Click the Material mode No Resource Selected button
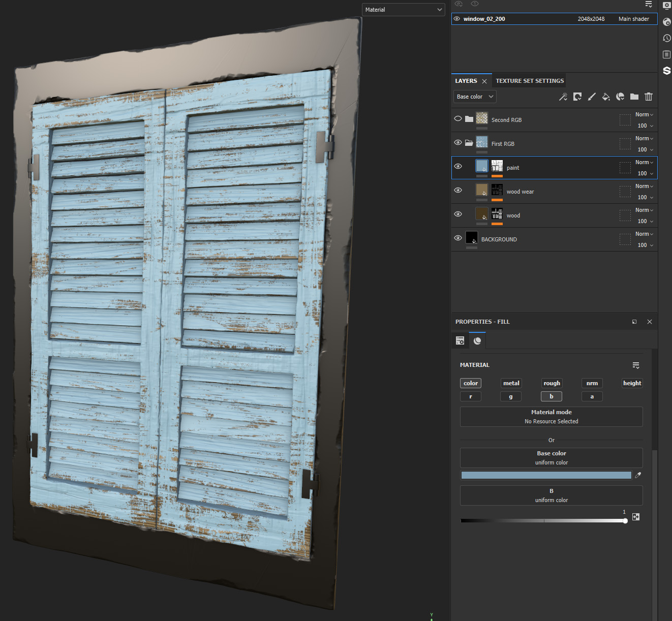This screenshot has height=621, width=672. click(x=551, y=417)
